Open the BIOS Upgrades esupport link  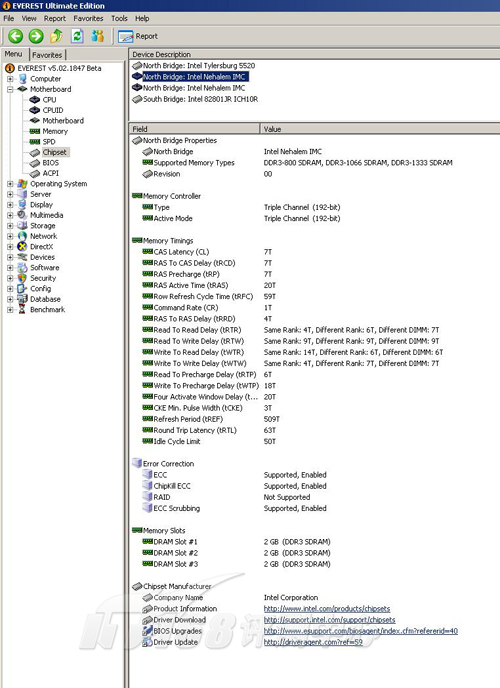pos(361,631)
